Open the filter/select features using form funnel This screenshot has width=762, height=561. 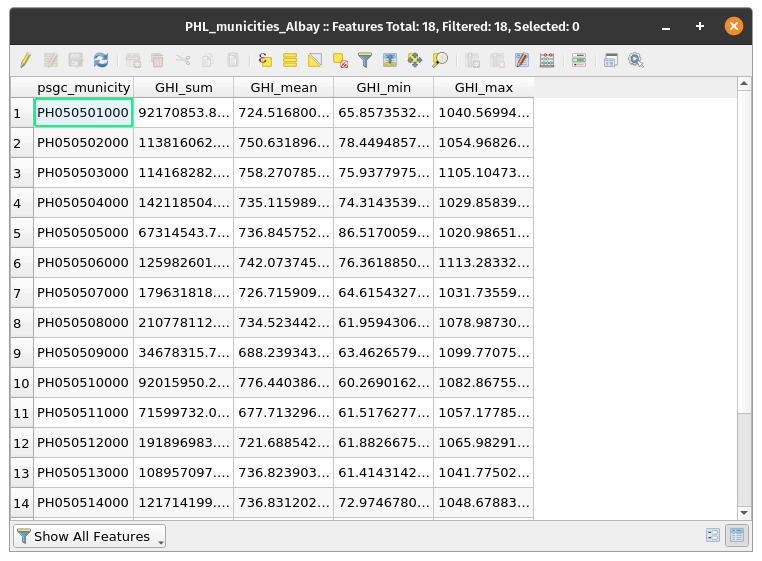(365, 61)
